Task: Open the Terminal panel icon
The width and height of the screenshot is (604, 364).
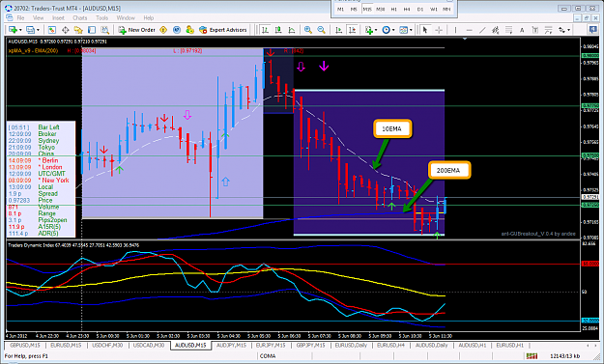Action: 91,30
